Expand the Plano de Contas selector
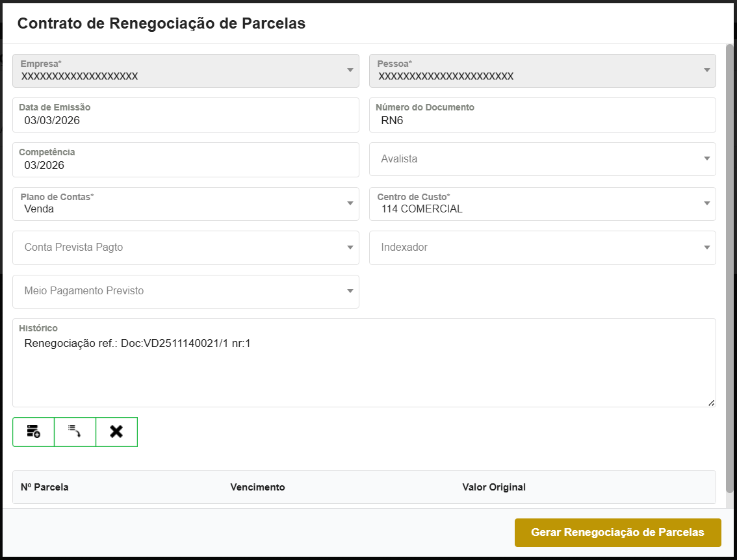 point(186,204)
